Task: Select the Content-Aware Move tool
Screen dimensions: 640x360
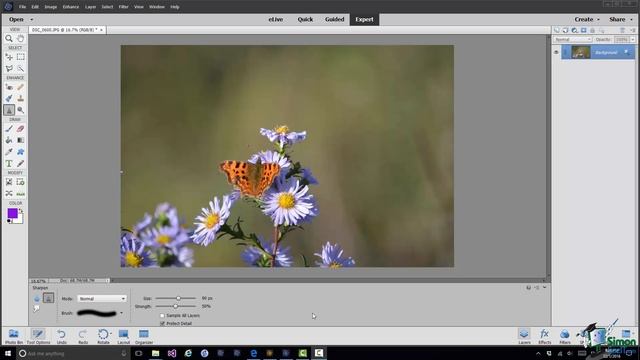Action: pyautogui.click(x=9, y=193)
